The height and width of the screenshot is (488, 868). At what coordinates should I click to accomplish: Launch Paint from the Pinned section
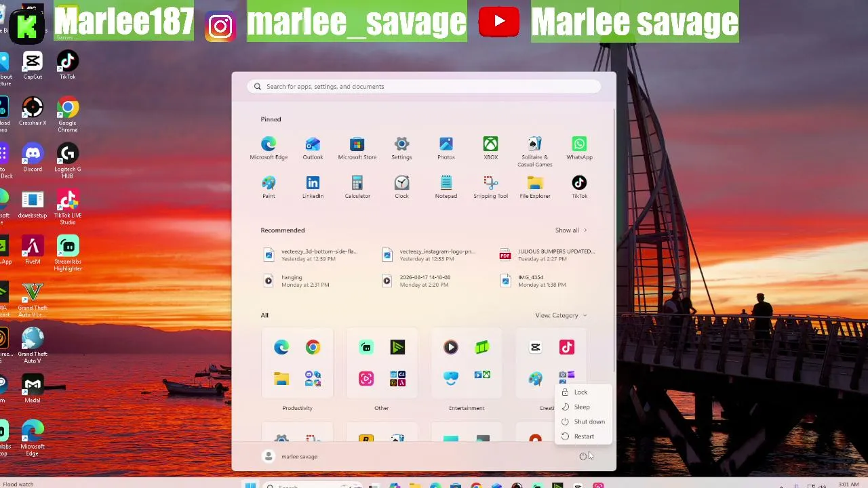click(x=269, y=187)
